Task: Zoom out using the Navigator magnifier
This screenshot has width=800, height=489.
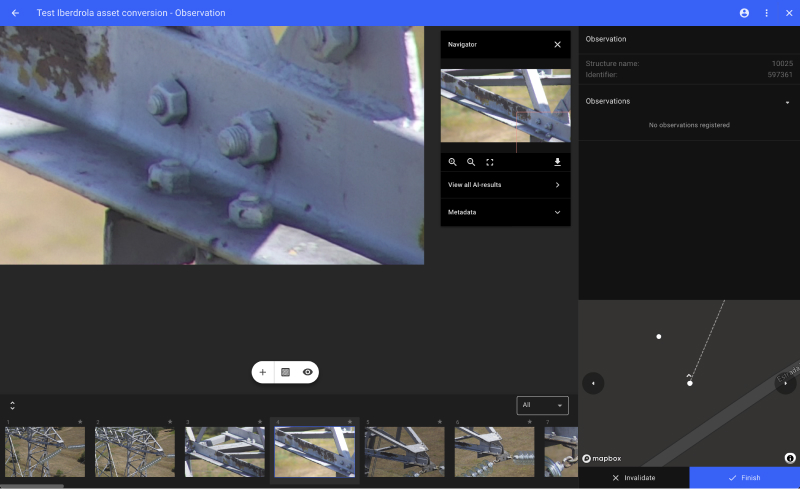Action: 471,162
